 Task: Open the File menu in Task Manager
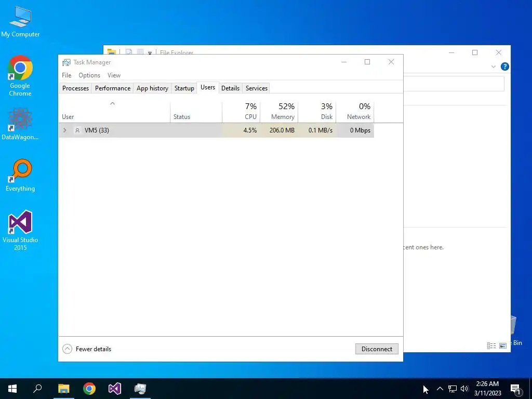[x=66, y=75]
